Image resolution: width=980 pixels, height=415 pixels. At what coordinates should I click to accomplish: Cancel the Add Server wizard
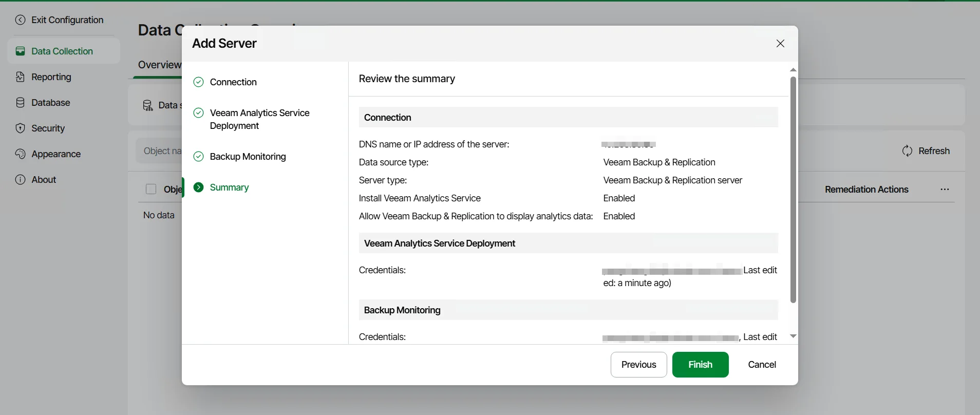click(762, 365)
